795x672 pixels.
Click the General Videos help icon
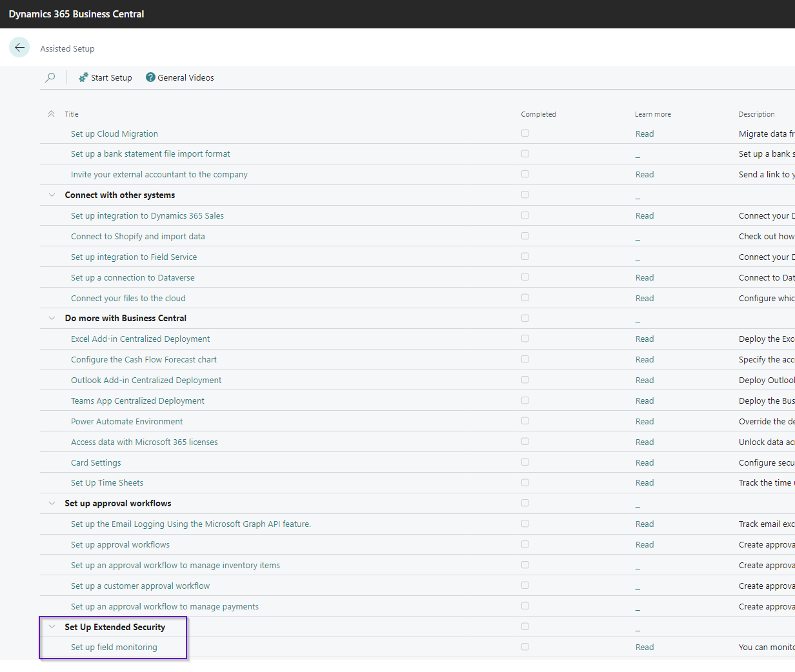pos(150,77)
